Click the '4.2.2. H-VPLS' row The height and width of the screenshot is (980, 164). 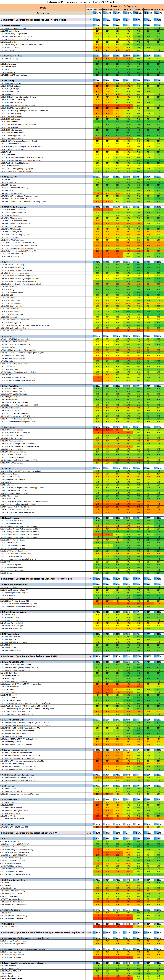pos(43,885)
